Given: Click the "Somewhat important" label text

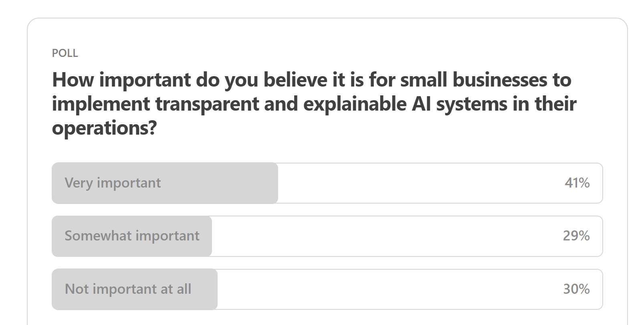Looking at the screenshot, I should point(132,236).
